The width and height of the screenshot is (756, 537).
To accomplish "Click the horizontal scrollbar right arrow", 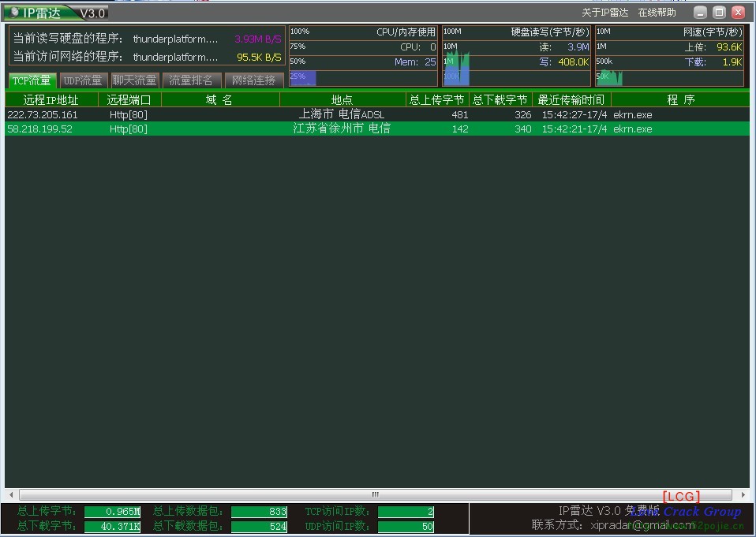I will [x=743, y=494].
